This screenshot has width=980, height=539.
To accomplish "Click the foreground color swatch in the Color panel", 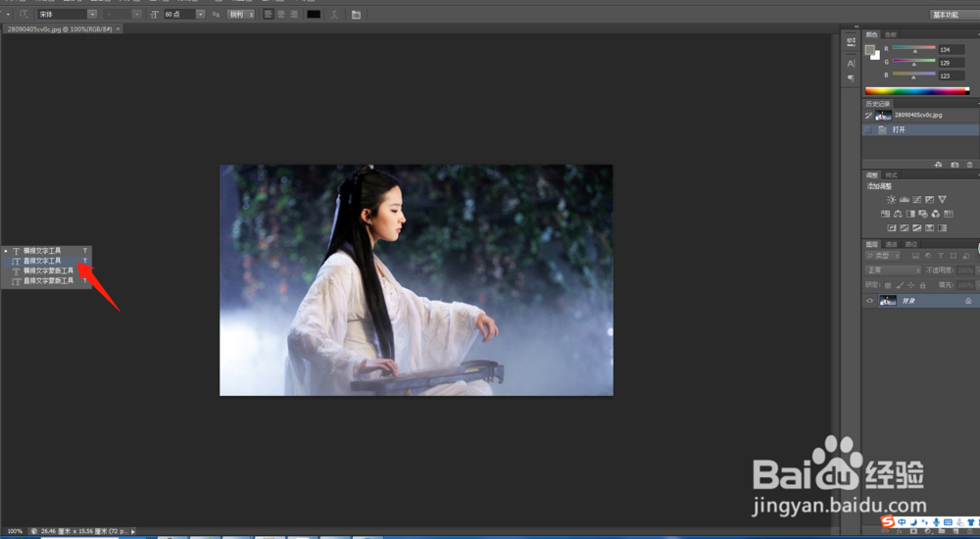I will 869,50.
